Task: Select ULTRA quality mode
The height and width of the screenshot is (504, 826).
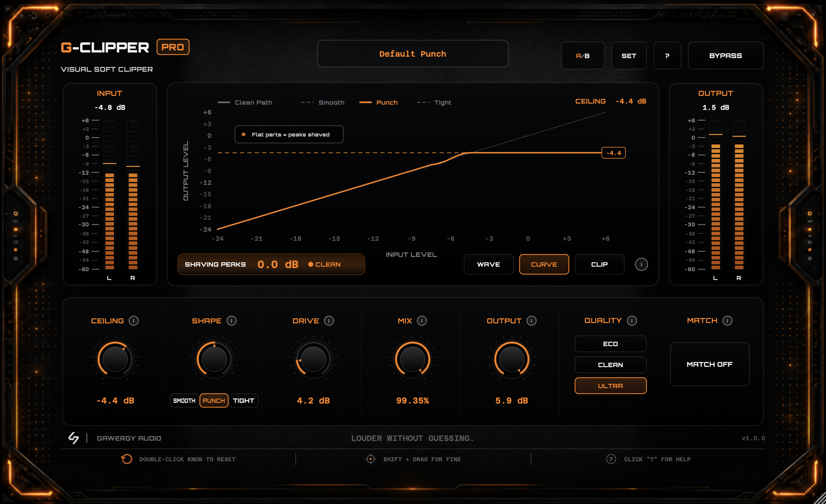Action: click(610, 386)
